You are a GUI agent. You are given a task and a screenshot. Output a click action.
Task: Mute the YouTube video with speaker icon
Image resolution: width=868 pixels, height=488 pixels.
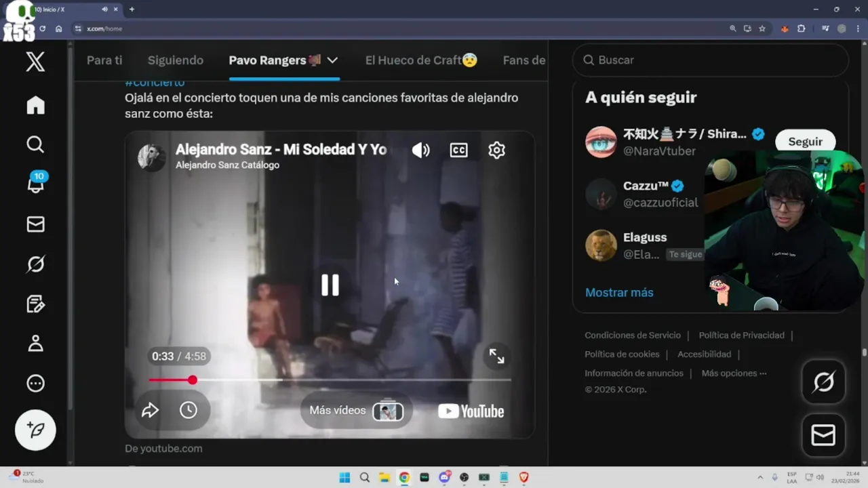coord(420,150)
